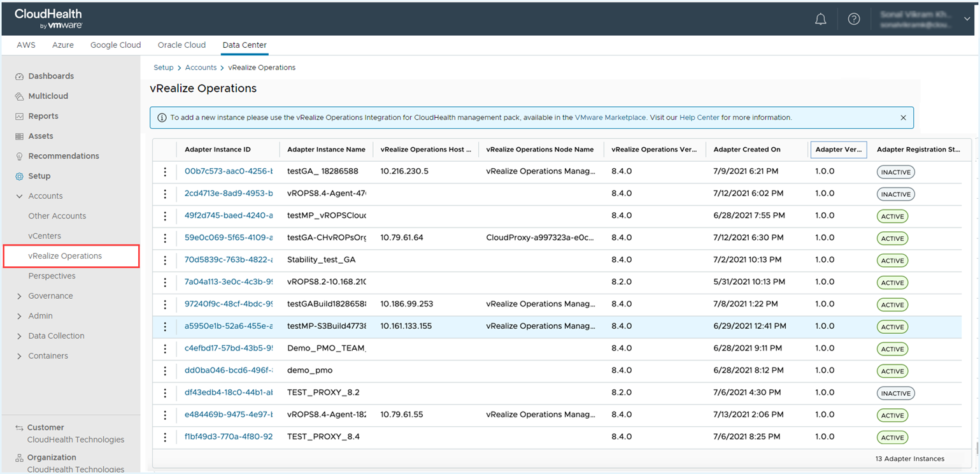Click the Assets sidebar icon

(x=19, y=136)
